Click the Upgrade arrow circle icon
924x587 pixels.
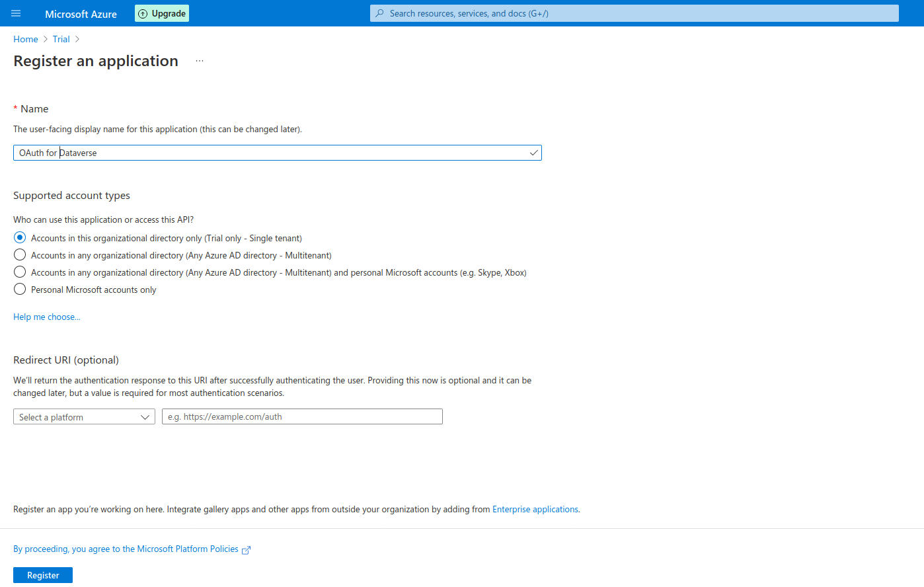click(x=143, y=14)
